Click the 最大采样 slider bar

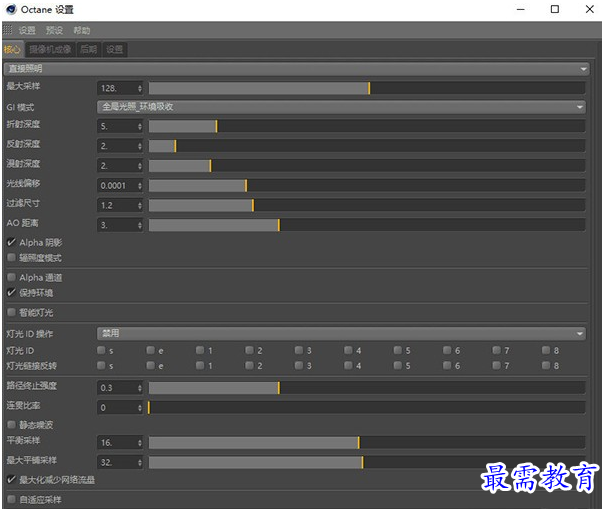pyautogui.click(x=367, y=88)
